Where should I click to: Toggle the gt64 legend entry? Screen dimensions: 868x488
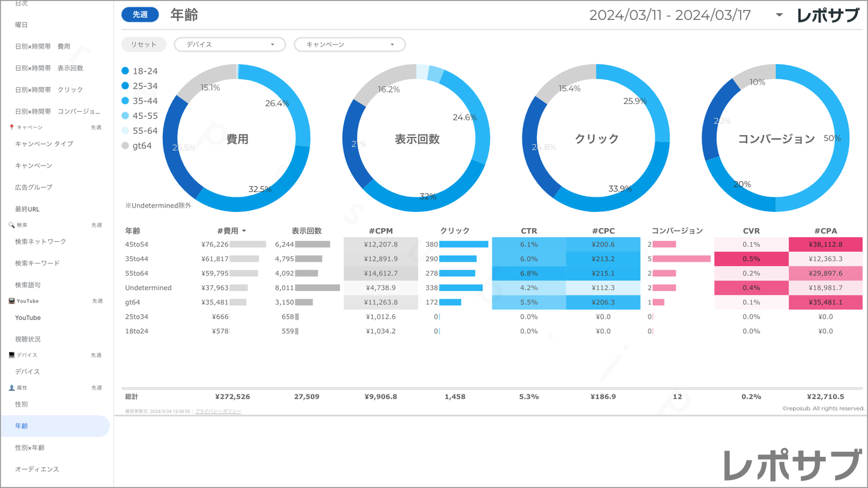[x=137, y=146]
